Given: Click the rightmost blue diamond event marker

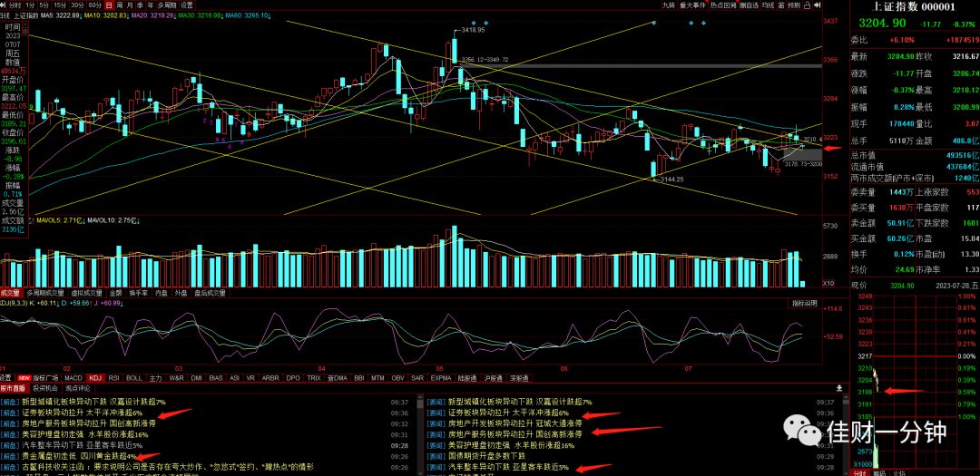Looking at the screenshot, I should 704,23.
